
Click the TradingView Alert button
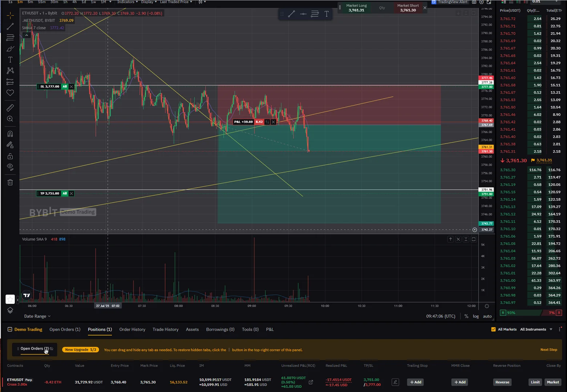click(x=450, y=2)
